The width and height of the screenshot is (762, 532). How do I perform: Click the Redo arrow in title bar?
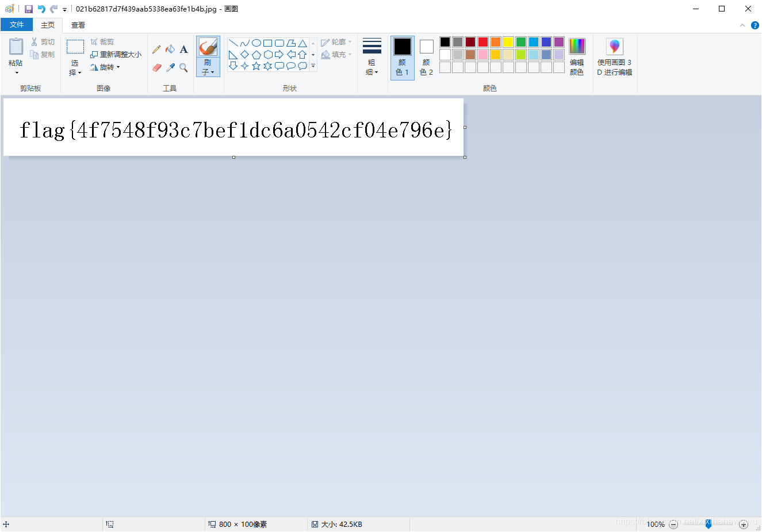[53, 9]
